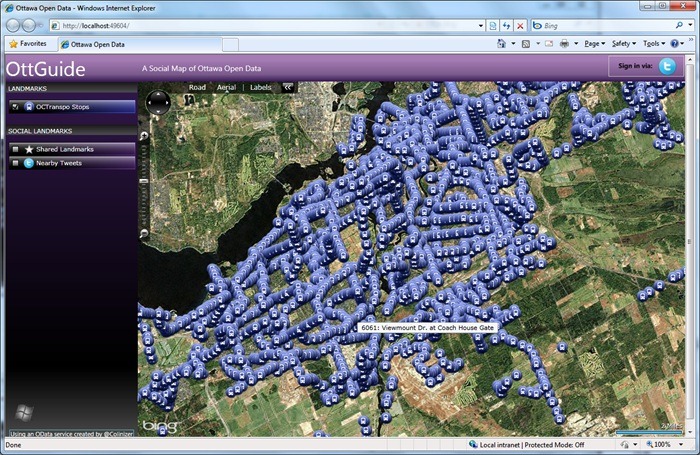Click the Compatibility View icon in address bar
The width and height of the screenshot is (700, 455).
493,26
